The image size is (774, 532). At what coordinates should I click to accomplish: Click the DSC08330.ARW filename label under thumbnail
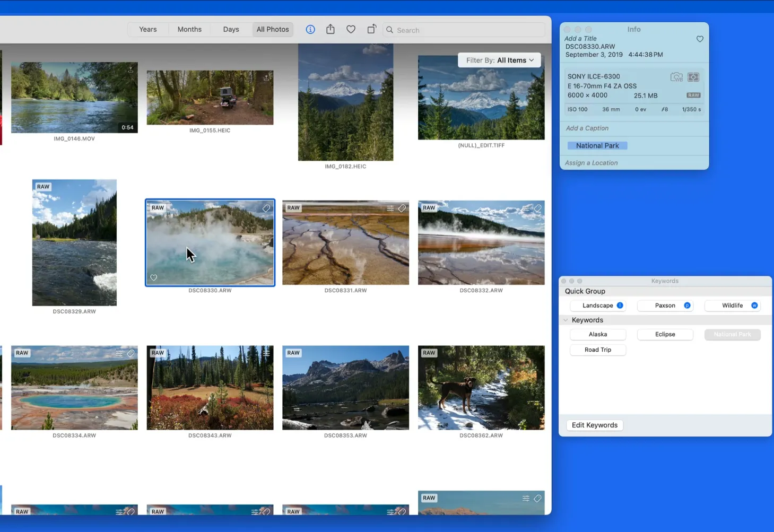pos(210,291)
